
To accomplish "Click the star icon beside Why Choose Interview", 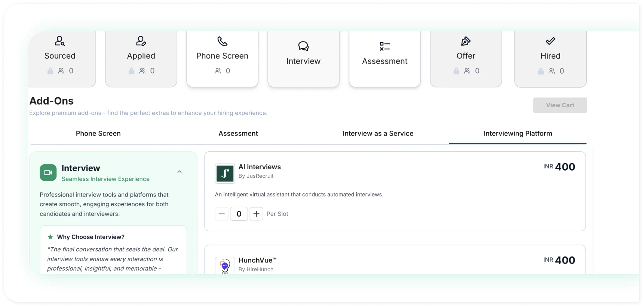I will point(50,237).
